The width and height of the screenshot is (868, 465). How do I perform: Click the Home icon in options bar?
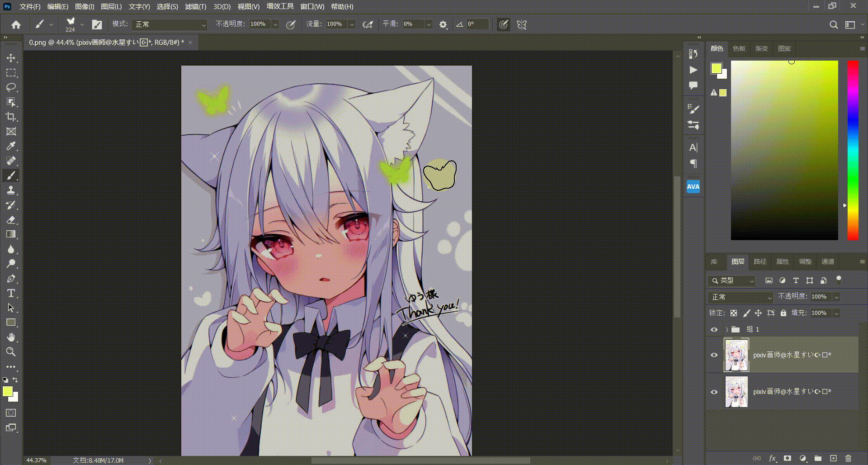[16, 24]
